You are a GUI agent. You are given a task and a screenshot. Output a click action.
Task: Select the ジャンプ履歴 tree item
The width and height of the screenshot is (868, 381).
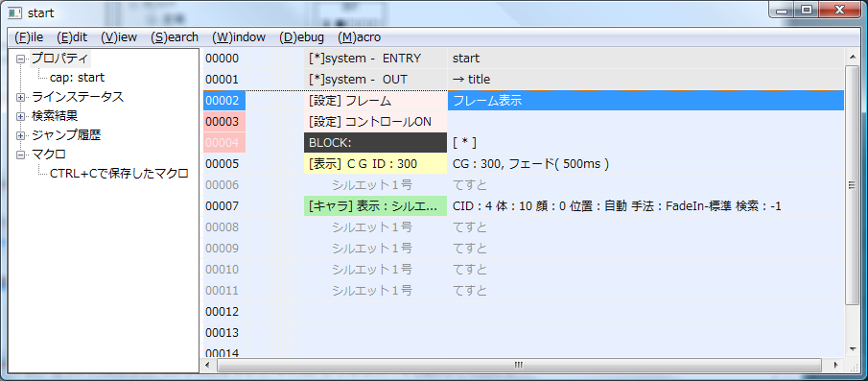click(x=66, y=135)
